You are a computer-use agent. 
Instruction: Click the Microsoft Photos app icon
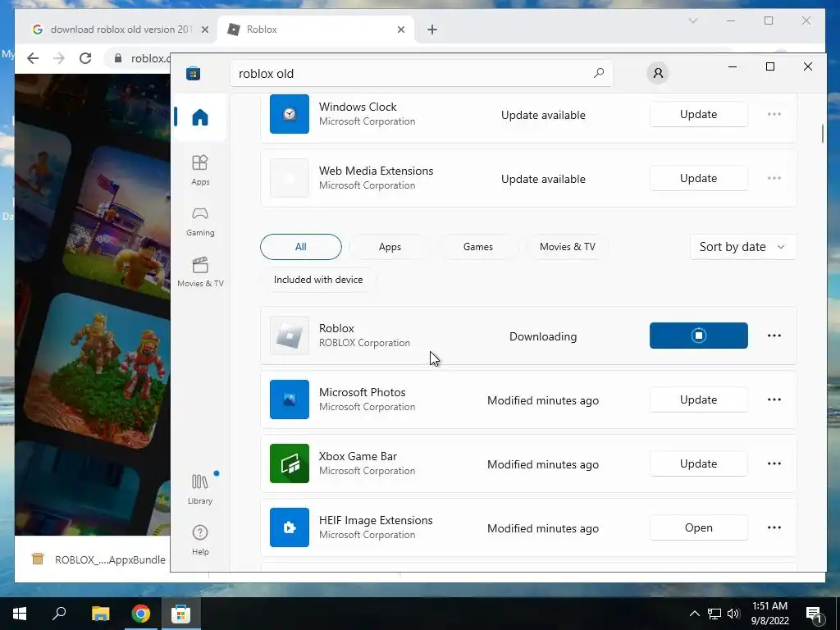(290, 399)
